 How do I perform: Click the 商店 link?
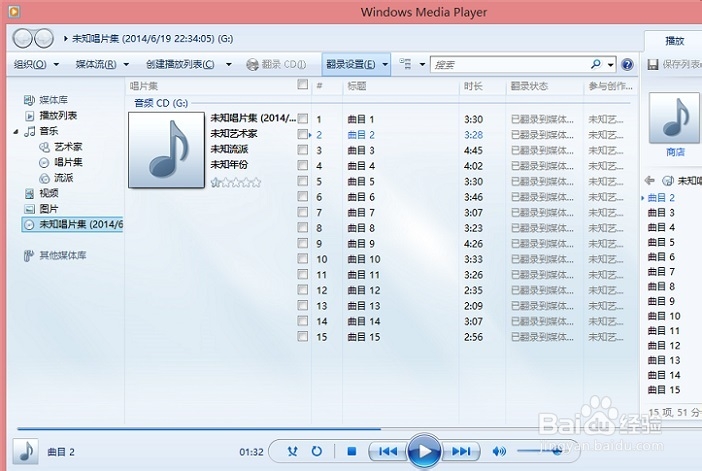tap(675, 152)
